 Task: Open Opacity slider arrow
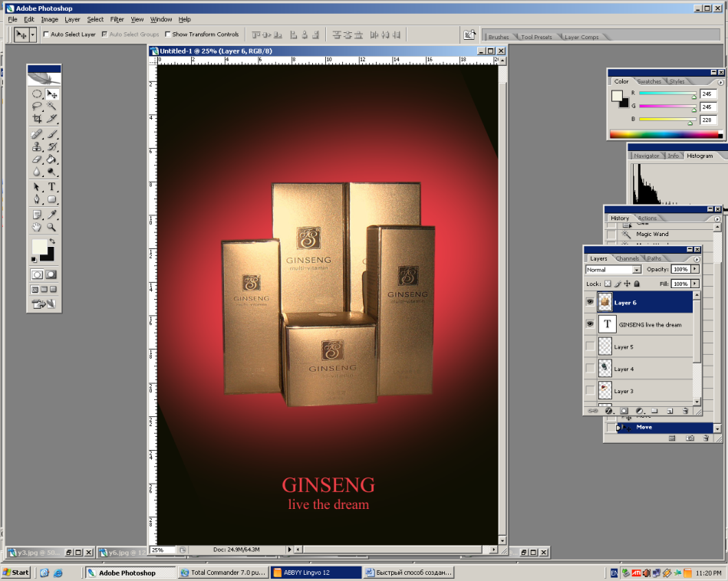pyautogui.click(x=695, y=269)
